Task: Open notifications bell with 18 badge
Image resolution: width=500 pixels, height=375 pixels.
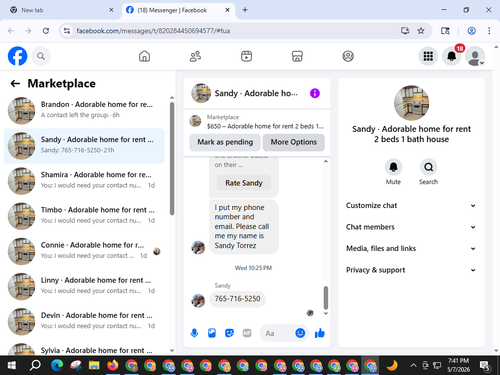Action: [452, 56]
